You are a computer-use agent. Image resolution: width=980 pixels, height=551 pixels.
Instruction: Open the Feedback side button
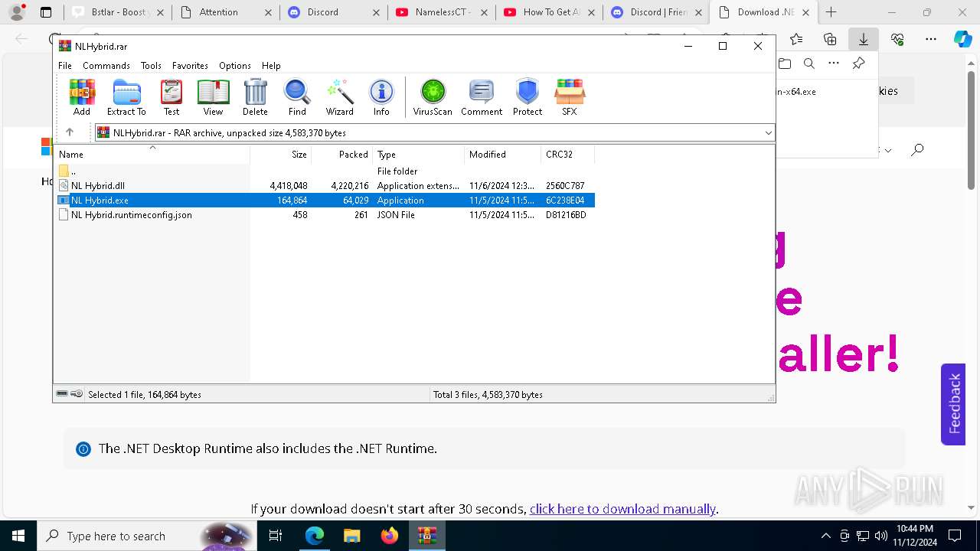click(953, 404)
